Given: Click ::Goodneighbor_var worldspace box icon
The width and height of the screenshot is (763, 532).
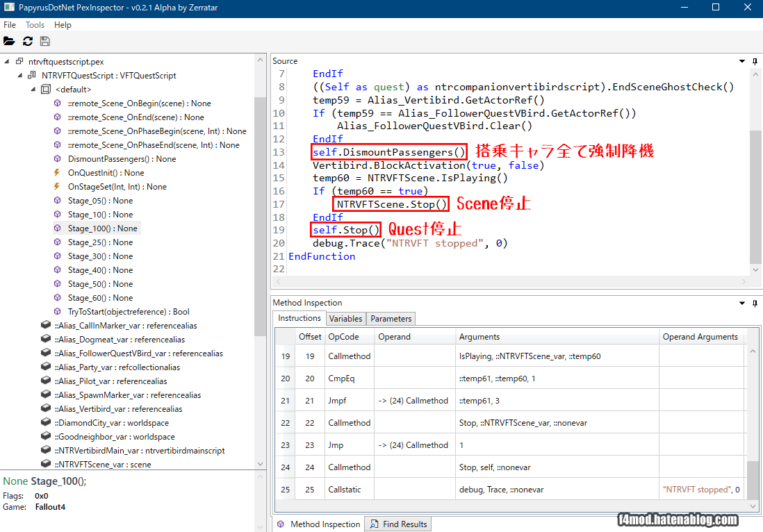Looking at the screenshot, I should tap(46, 435).
